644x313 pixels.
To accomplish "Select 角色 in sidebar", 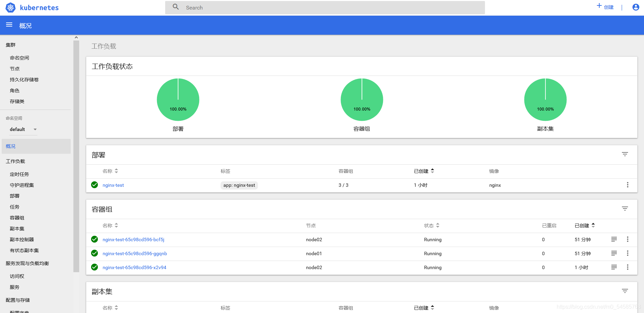I will [x=15, y=90].
